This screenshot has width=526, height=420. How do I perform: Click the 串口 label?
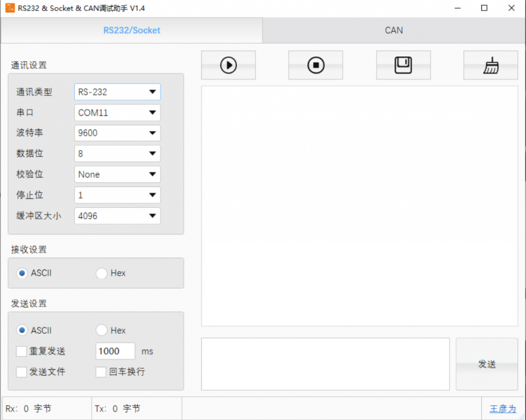(25, 112)
